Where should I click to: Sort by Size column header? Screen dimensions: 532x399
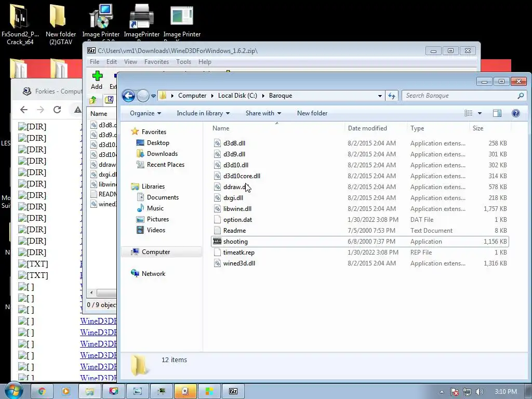pos(490,128)
